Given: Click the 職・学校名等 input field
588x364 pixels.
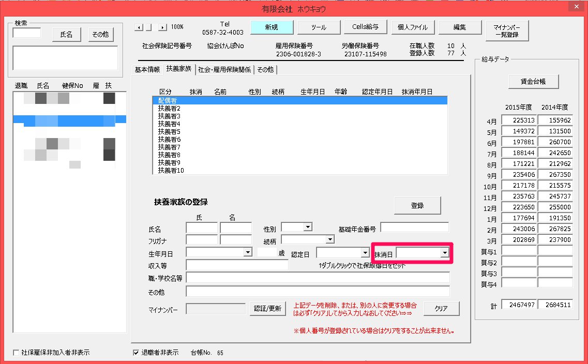Looking at the screenshot, I should pyautogui.click(x=318, y=278).
